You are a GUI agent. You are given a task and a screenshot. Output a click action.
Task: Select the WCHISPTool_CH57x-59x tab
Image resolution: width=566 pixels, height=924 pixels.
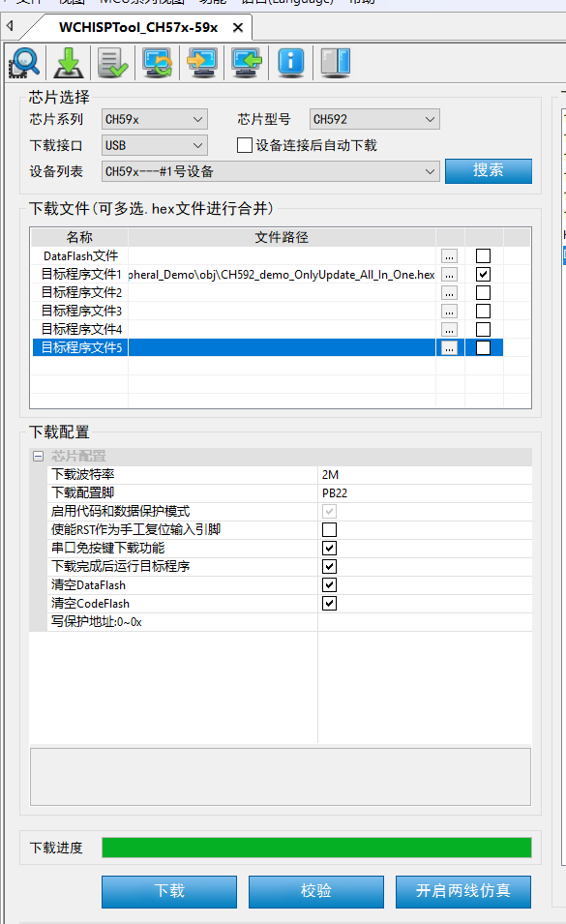pos(138,28)
